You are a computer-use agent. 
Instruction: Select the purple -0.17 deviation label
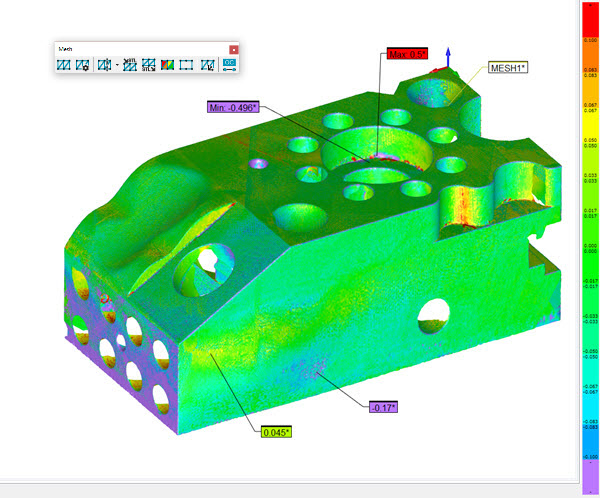click(383, 407)
